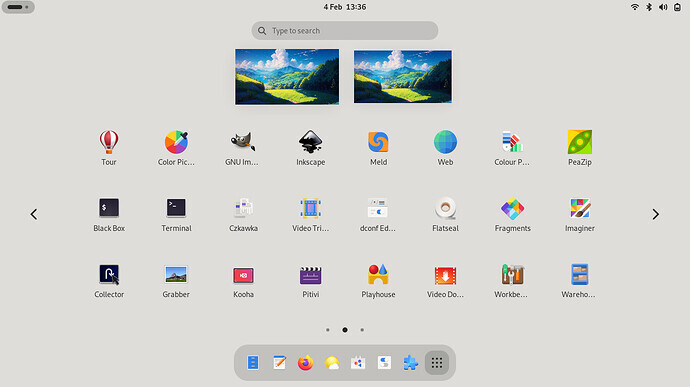Open GNU Image Manipulation Program
690x387 pixels.
243,148
